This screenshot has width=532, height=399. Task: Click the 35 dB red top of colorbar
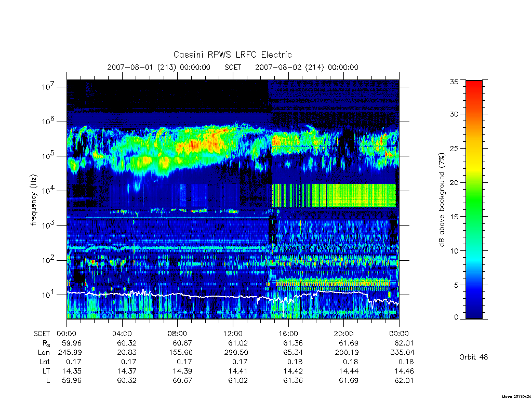coord(474,82)
